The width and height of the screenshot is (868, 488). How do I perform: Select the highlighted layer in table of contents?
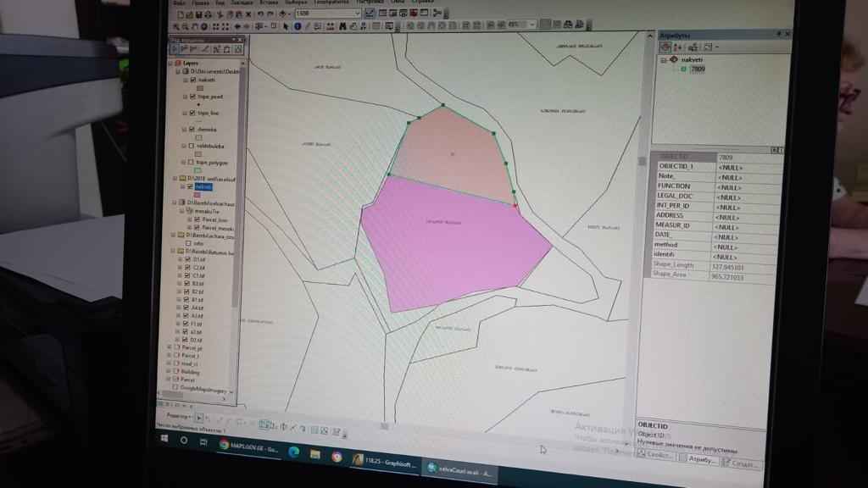point(203,187)
